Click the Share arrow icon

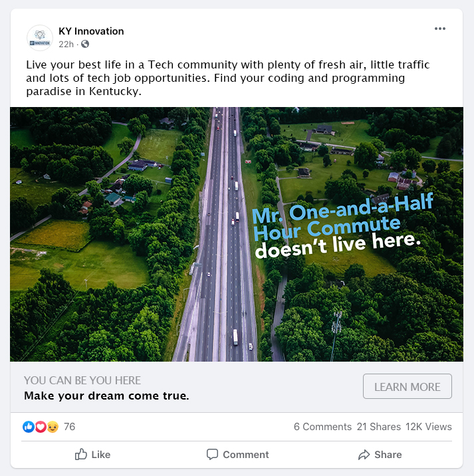(364, 455)
